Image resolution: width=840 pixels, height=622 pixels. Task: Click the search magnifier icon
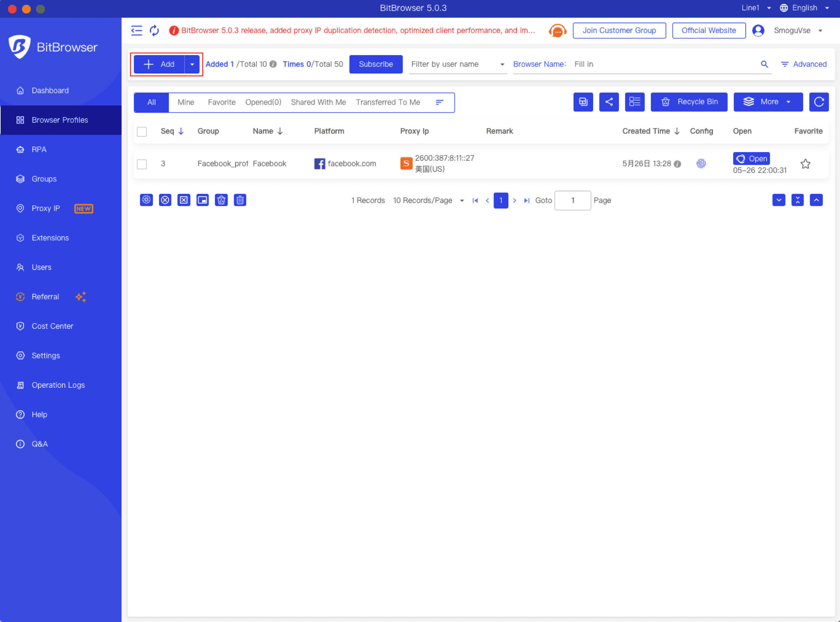click(x=764, y=64)
